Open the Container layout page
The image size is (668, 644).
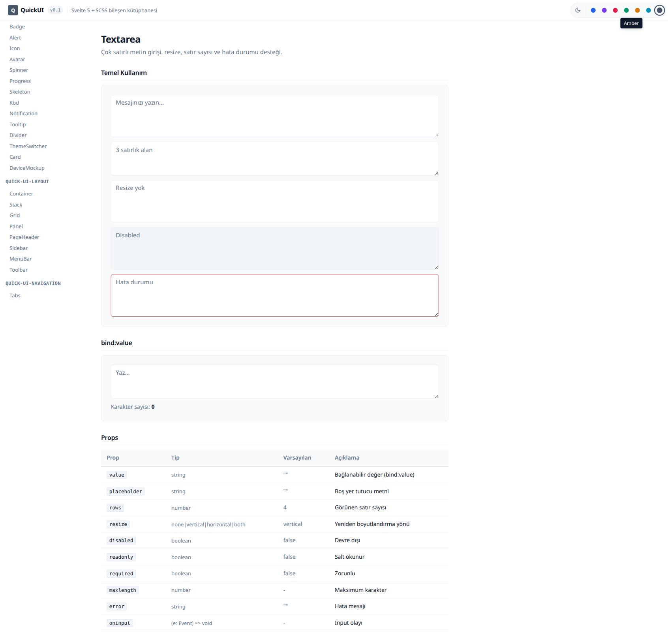coord(21,194)
